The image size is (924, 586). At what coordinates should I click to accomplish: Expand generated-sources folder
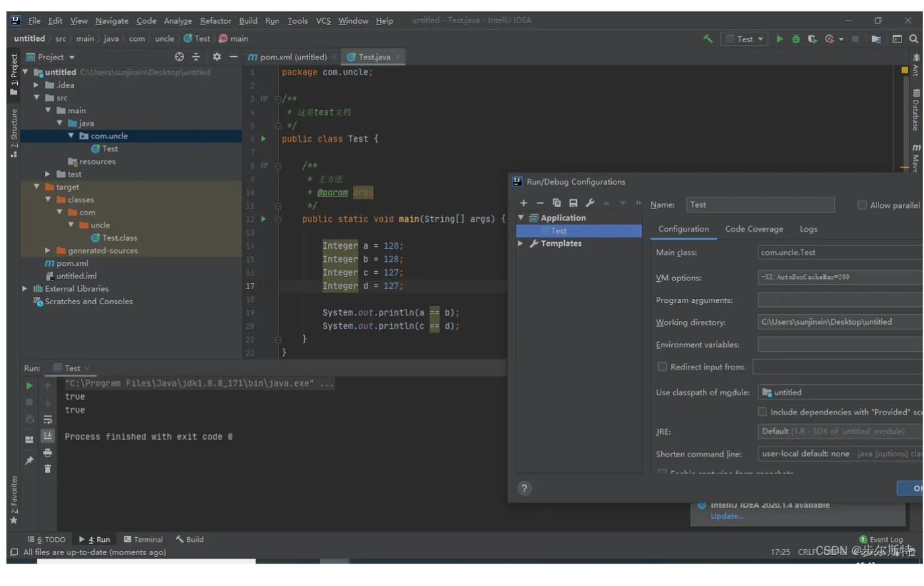tap(48, 251)
